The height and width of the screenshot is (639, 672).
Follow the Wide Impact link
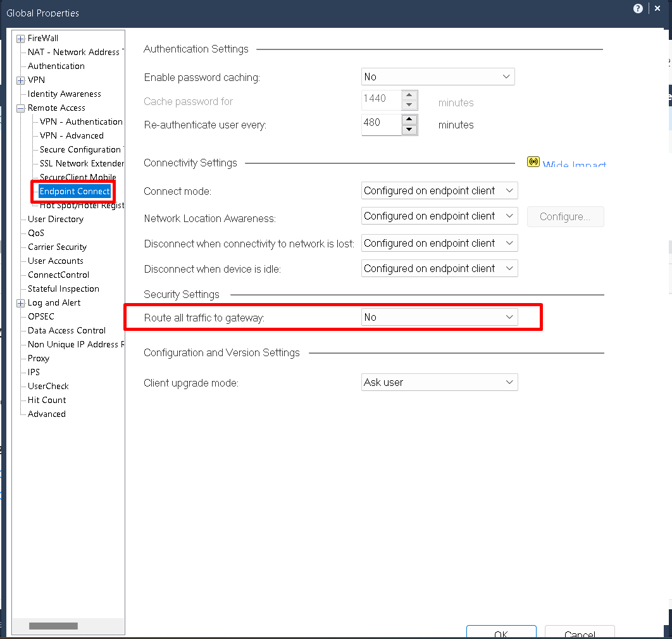pos(574,163)
